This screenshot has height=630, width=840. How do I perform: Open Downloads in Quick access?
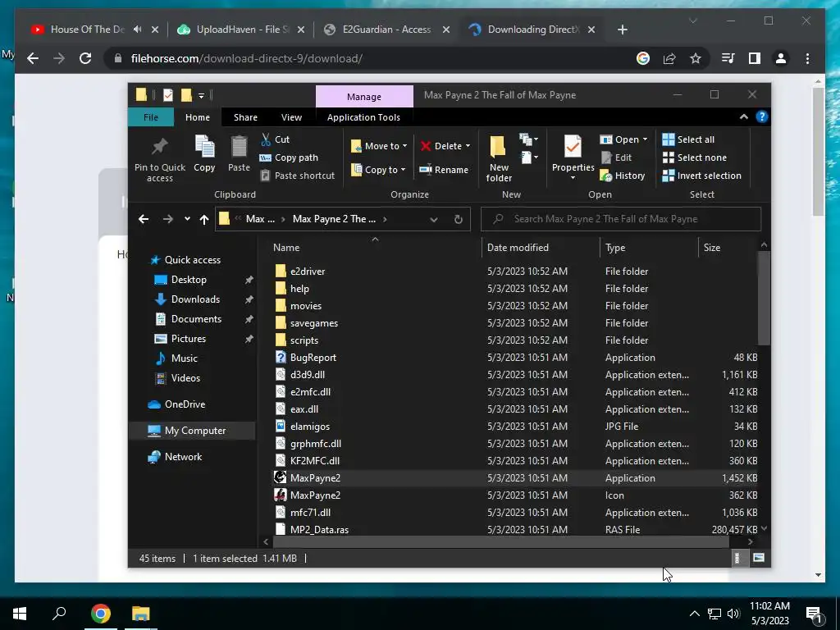pyautogui.click(x=195, y=299)
